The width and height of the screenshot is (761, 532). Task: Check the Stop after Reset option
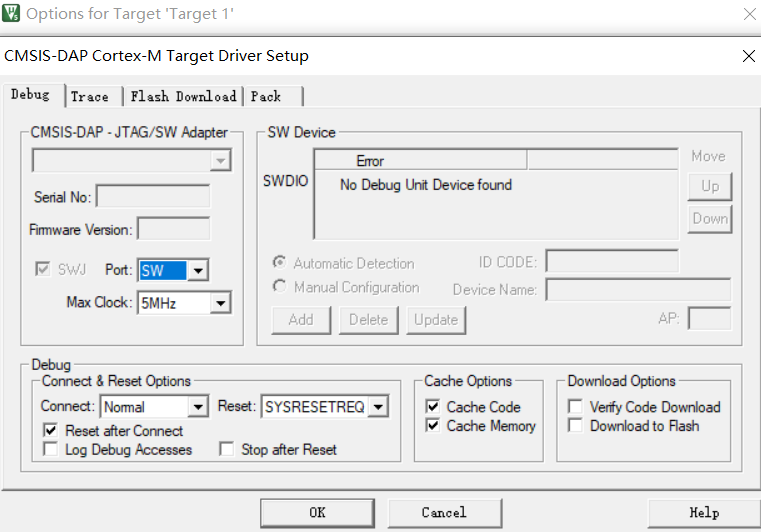tap(227, 450)
